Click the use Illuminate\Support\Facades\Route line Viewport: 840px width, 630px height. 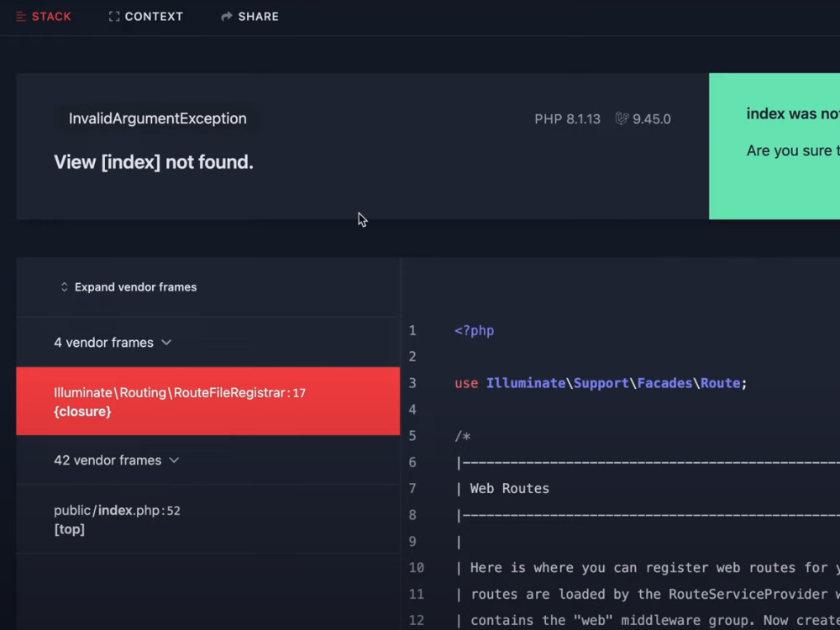click(x=601, y=383)
